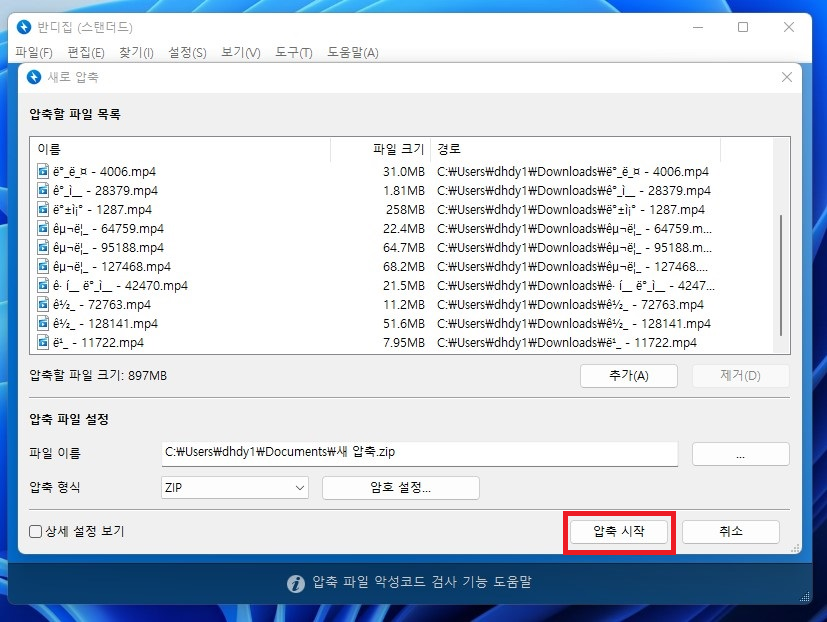
Task: Open the 보기(V) menu
Action: click(x=241, y=52)
